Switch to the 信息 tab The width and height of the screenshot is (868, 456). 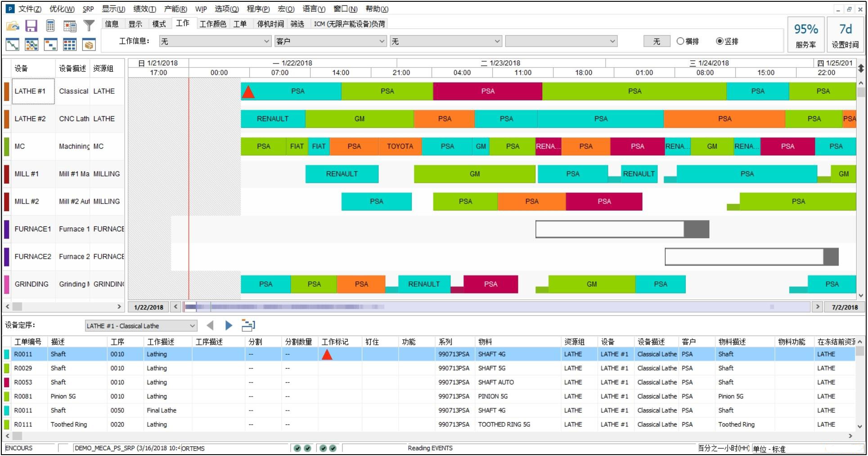[x=112, y=24]
